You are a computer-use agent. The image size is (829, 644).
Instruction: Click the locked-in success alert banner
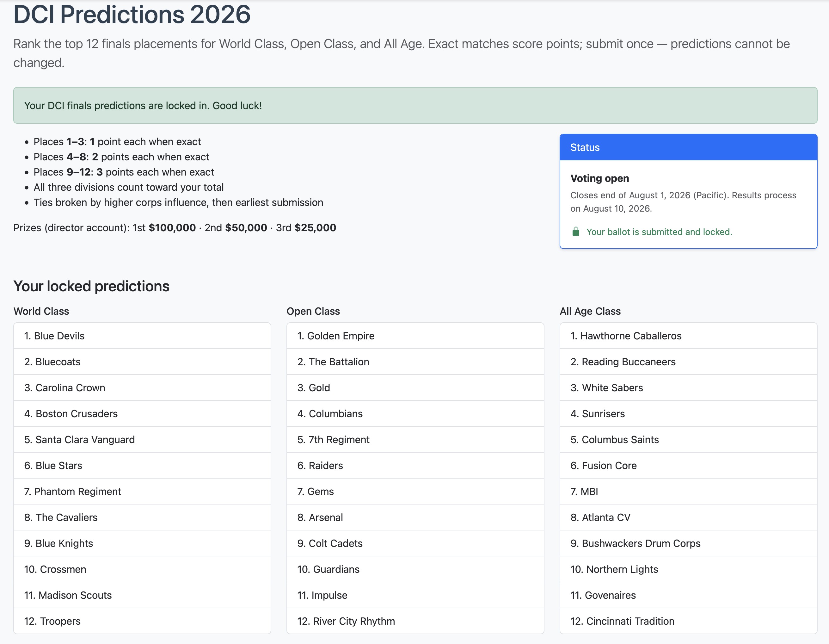[x=415, y=106]
